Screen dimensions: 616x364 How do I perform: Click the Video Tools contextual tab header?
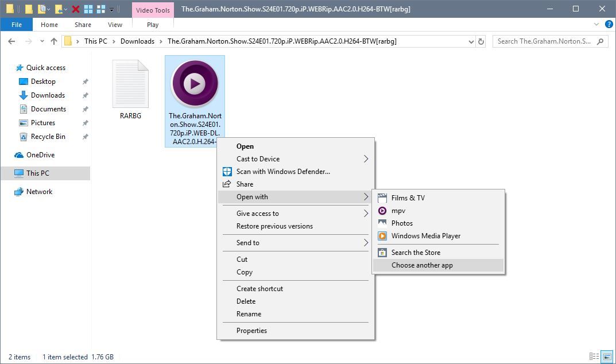tap(153, 10)
